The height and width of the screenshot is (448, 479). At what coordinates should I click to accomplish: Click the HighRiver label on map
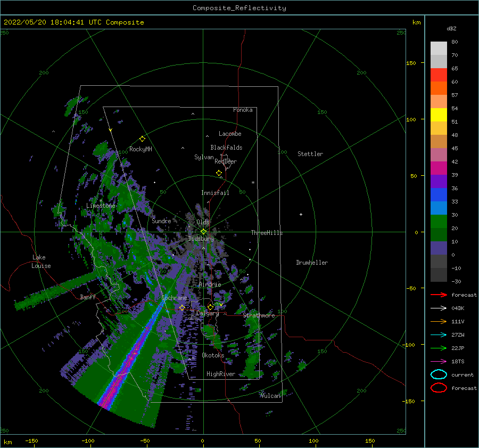tap(221, 374)
